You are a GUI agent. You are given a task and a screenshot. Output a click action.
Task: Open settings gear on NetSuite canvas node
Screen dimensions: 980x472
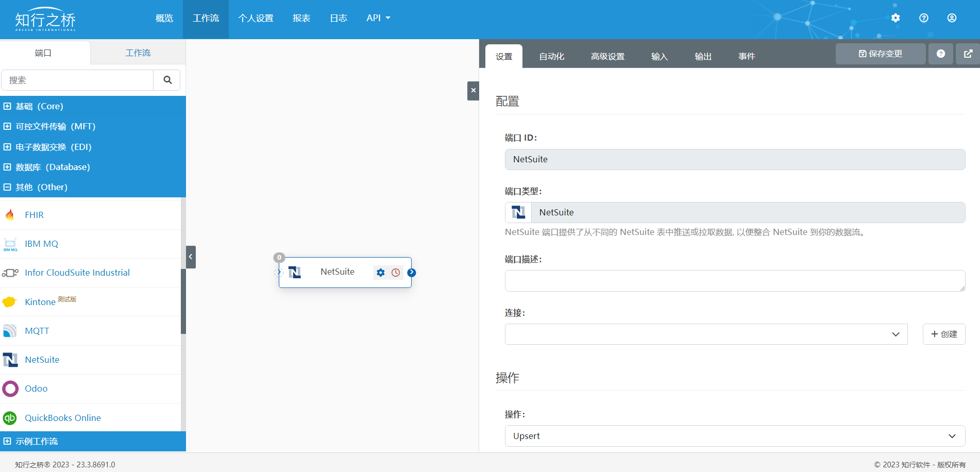pyautogui.click(x=381, y=273)
